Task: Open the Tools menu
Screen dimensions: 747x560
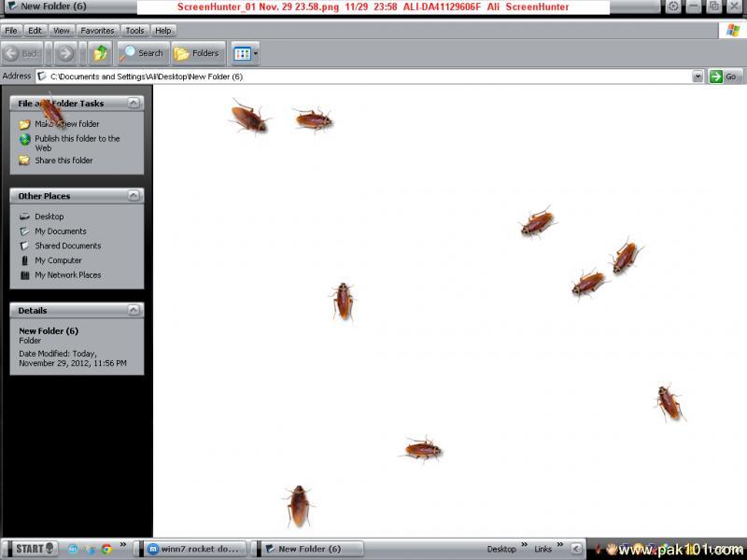Action: point(134,31)
